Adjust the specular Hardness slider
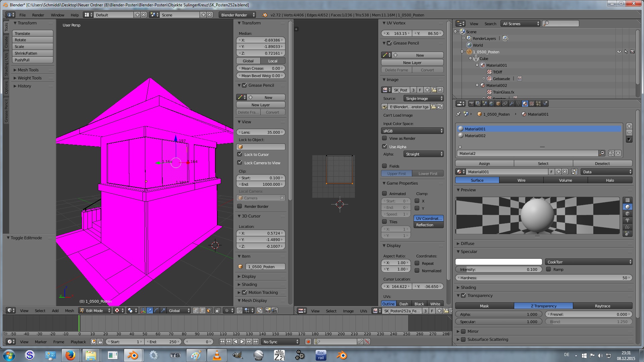The image size is (644, 362). [543, 278]
